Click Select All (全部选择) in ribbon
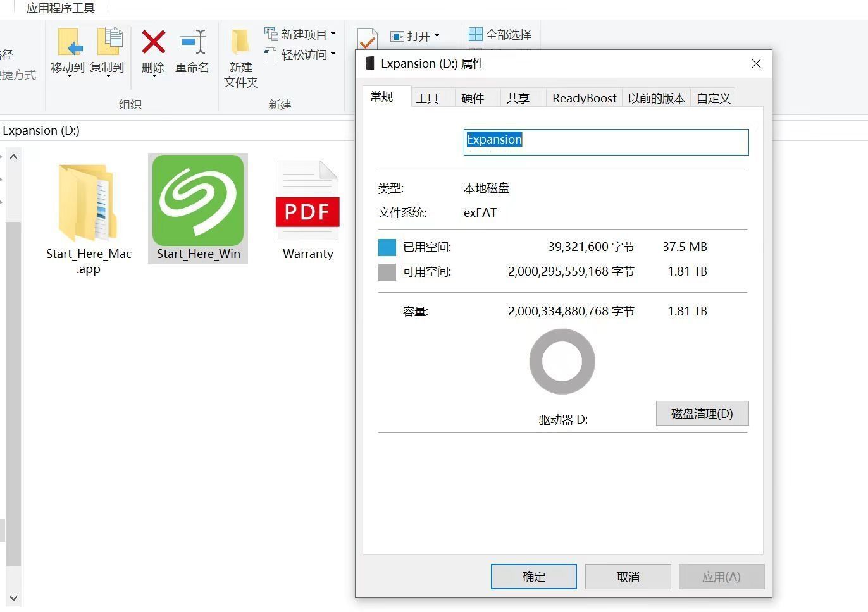 tap(500, 35)
